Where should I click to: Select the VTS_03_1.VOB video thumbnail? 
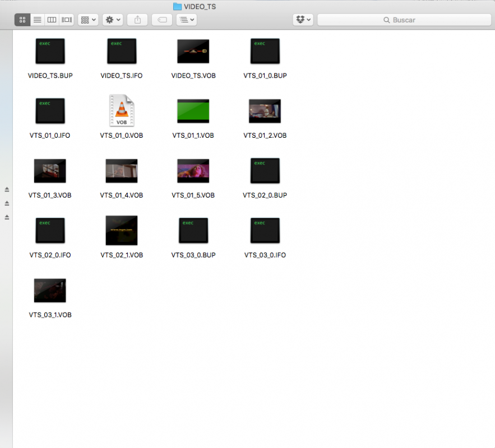(x=50, y=291)
